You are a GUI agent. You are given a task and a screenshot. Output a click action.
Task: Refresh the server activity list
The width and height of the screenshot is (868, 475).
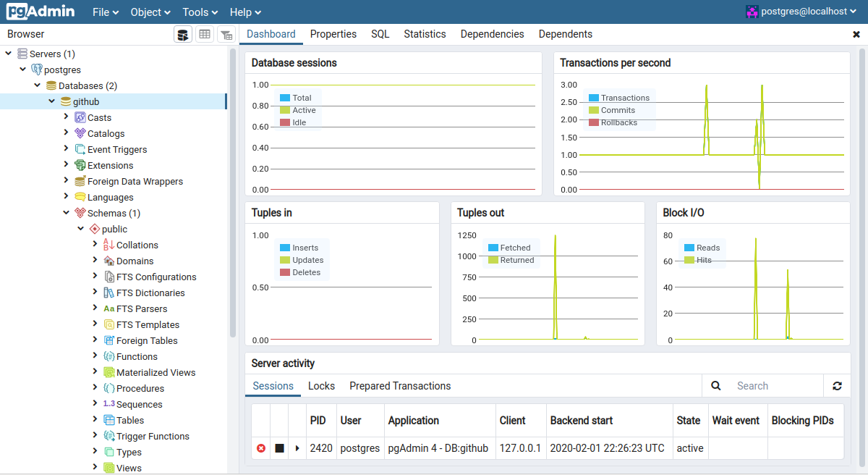tap(837, 386)
